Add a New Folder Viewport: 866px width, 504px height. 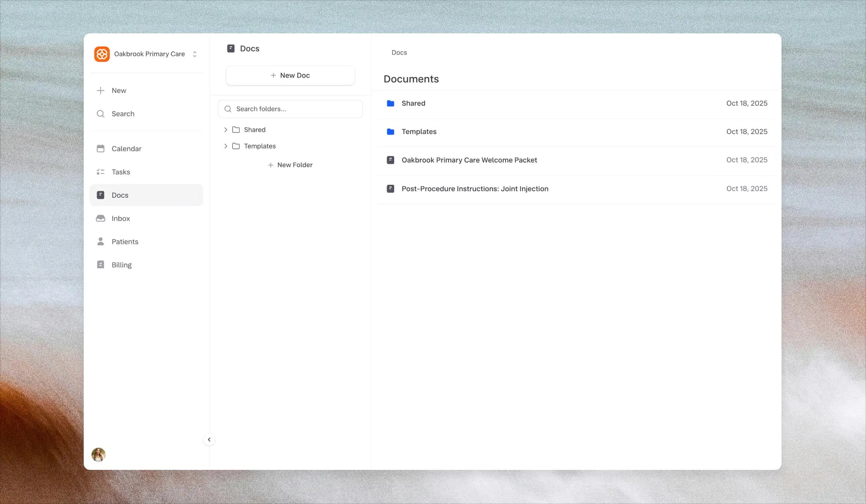tap(290, 165)
